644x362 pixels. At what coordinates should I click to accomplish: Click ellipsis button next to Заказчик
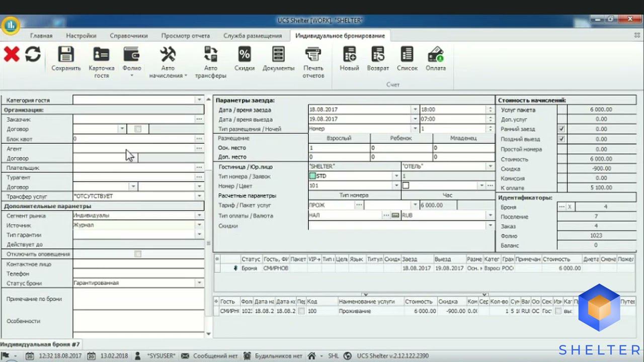pos(199,119)
